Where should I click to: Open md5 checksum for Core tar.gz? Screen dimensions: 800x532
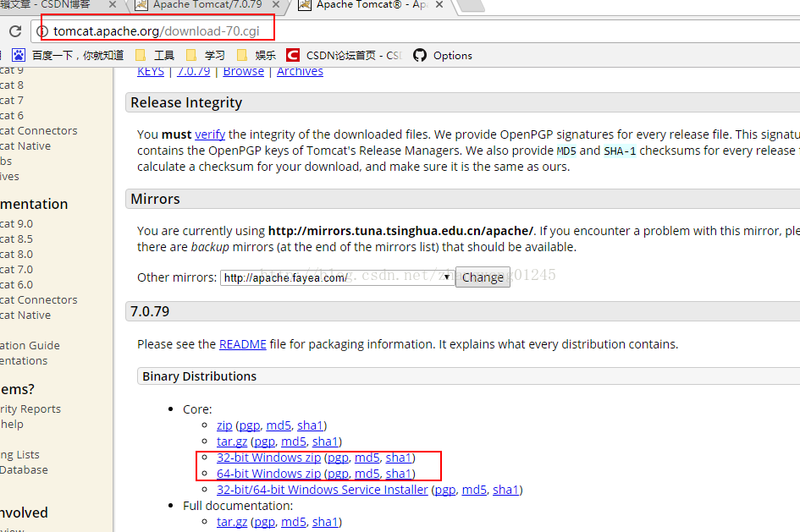294,442
